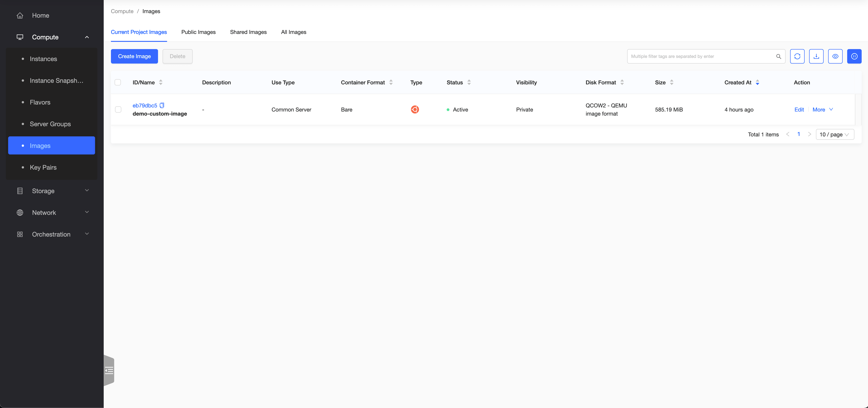Click the download data icon
The image size is (868, 408).
click(x=816, y=56)
